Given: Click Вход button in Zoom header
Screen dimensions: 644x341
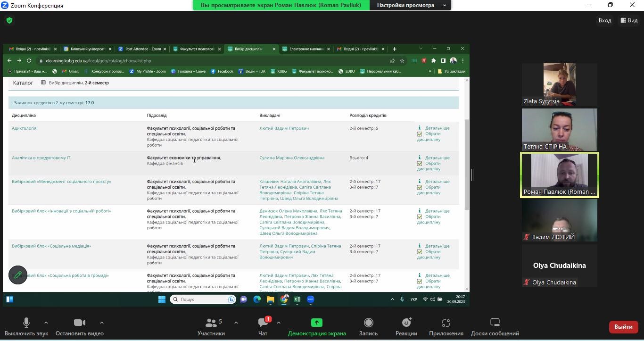Looking at the screenshot, I should pos(605,20).
